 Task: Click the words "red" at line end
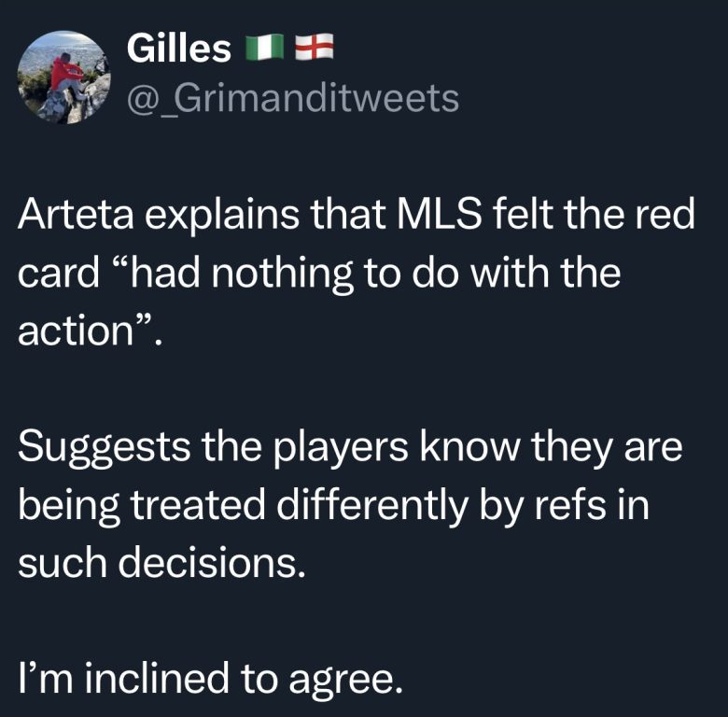tap(664, 218)
